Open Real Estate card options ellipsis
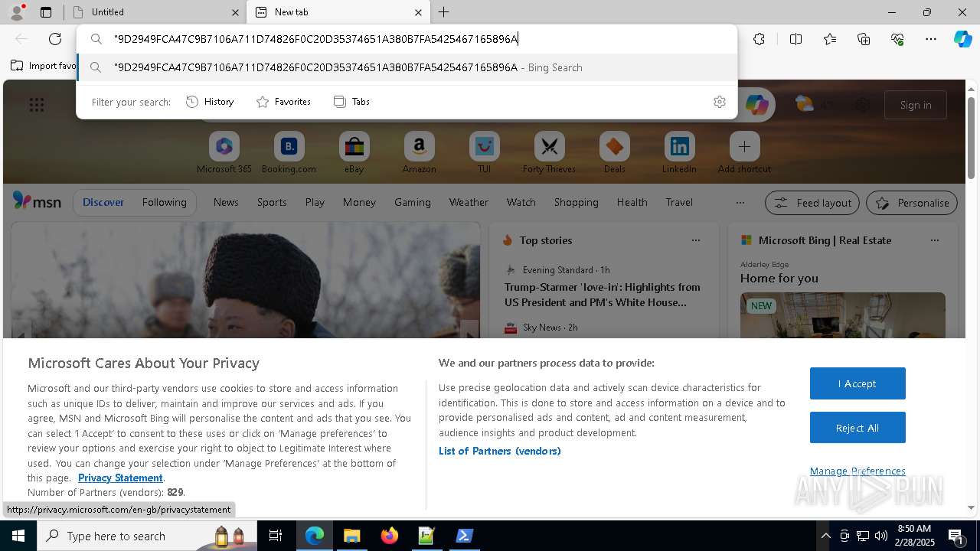This screenshot has height=551, width=980. click(934, 240)
